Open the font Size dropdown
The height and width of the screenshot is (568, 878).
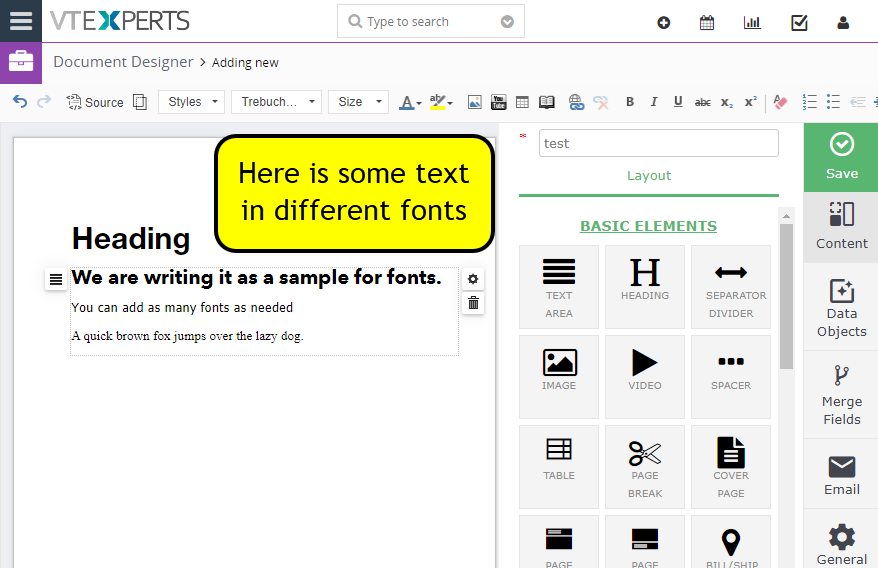tap(358, 102)
